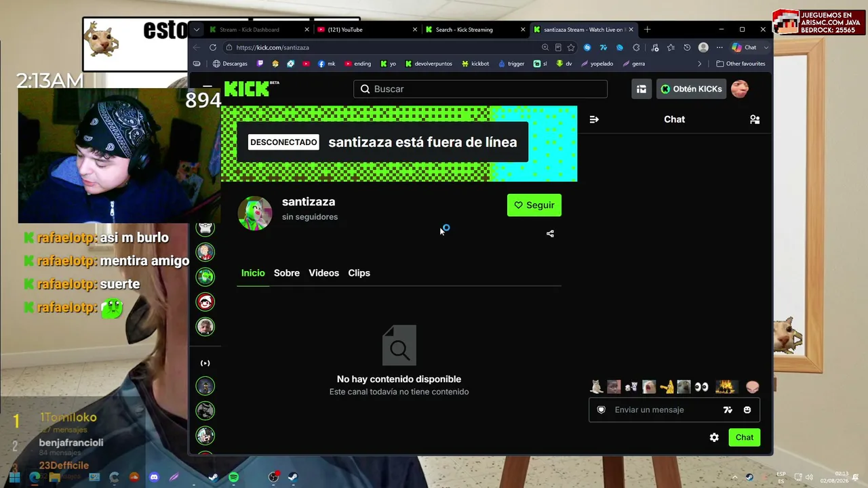Select the campfire emote in quick emotes

[x=726, y=387]
